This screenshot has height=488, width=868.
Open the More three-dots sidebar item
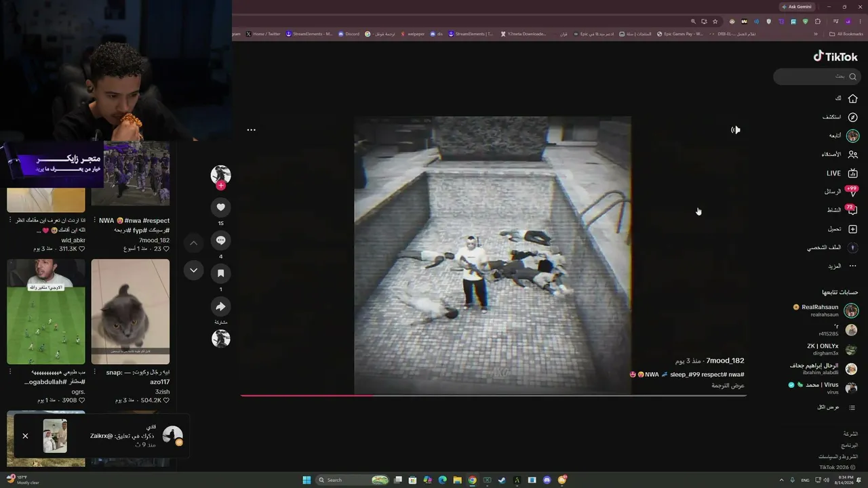(x=852, y=266)
